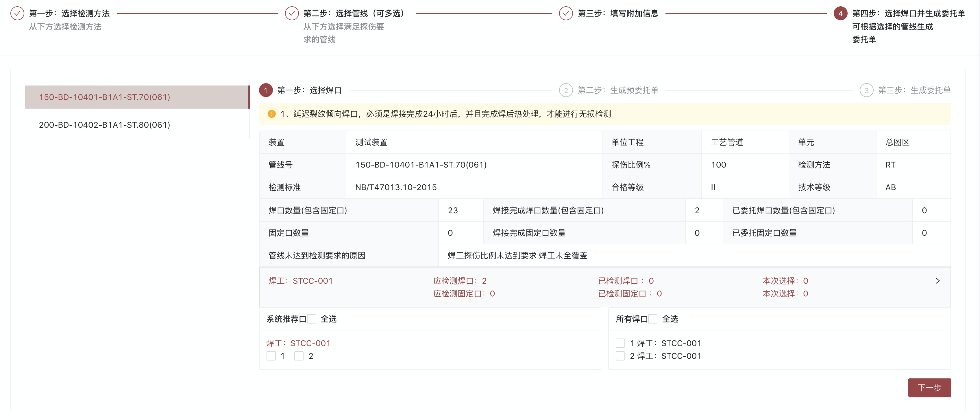This screenshot has height=420, width=980.
Task: Check weld 2 welder STCC-001 in all welds
Action: click(620, 356)
